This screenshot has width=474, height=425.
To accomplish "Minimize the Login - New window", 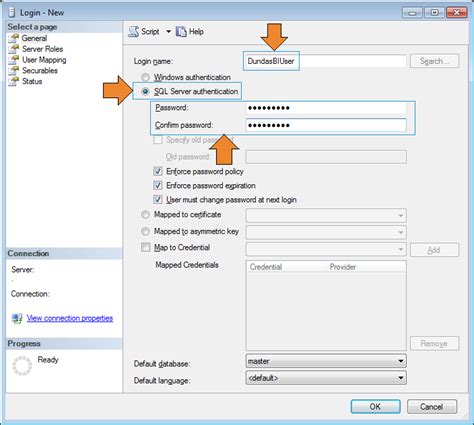I will 413,13.
